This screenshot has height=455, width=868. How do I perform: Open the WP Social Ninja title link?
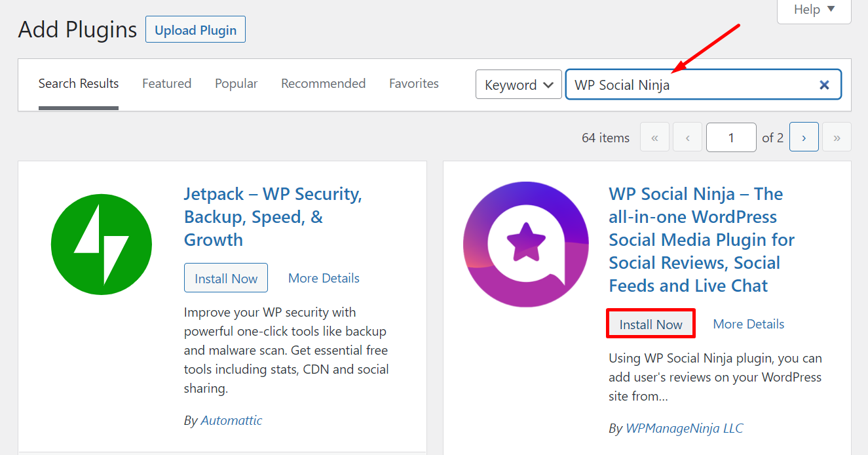coord(702,240)
